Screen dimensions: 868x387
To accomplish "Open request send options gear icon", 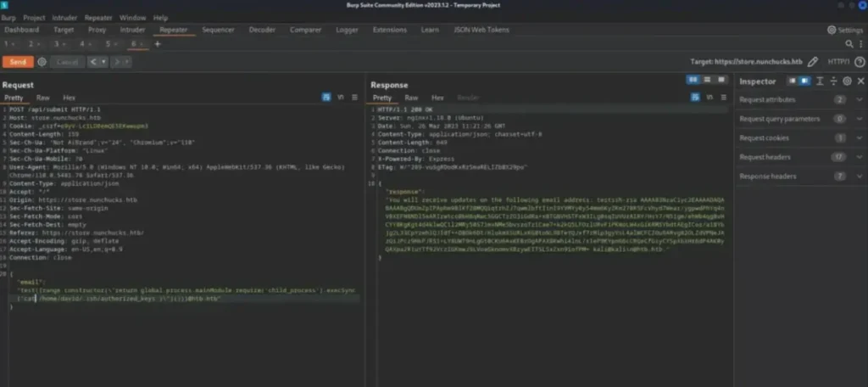I will pyautogui.click(x=42, y=62).
